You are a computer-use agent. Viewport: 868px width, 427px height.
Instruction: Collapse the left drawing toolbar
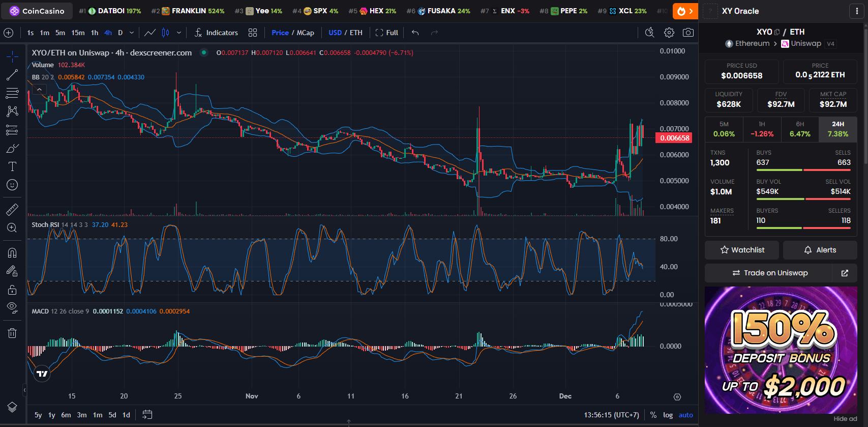click(x=24, y=390)
